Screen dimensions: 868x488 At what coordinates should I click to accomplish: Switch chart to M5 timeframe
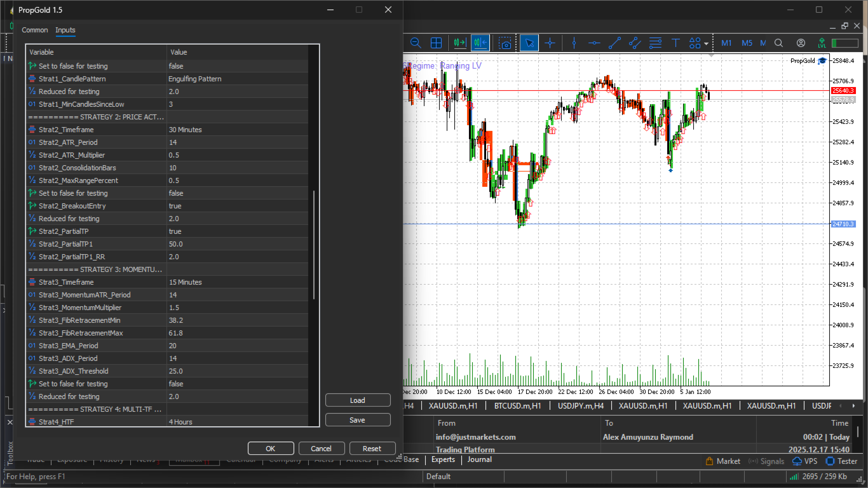pyautogui.click(x=747, y=43)
